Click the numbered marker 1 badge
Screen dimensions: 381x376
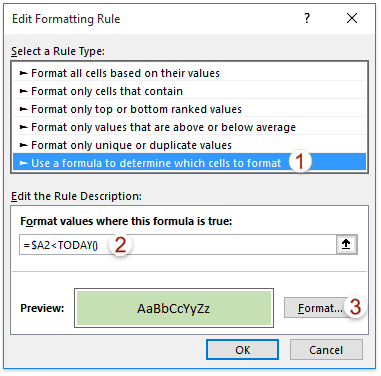click(x=300, y=161)
